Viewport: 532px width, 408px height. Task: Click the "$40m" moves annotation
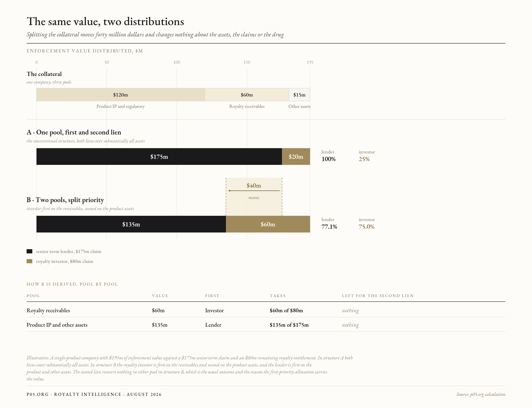(x=254, y=186)
